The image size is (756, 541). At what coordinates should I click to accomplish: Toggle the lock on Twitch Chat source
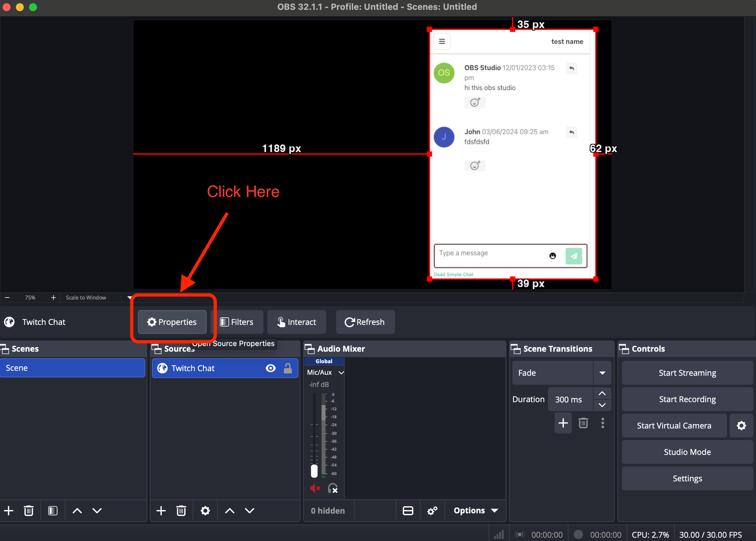pyautogui.click(x=288, y=368)
